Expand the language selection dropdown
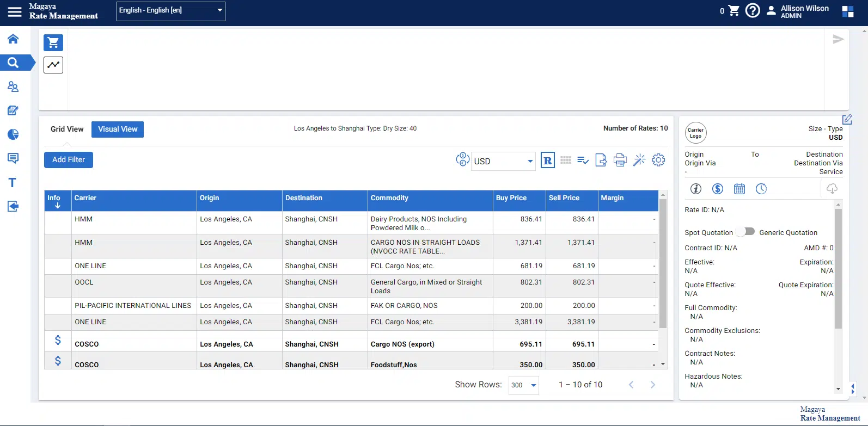The image size is (868, 426). point(171,11)
